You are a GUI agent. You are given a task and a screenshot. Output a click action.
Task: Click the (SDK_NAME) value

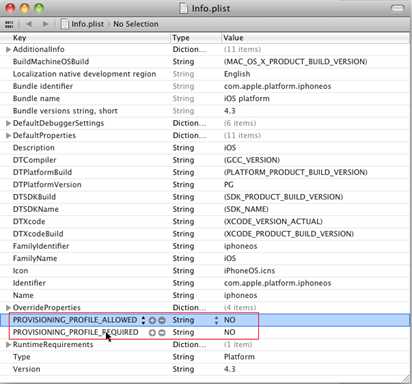[246, 209]
